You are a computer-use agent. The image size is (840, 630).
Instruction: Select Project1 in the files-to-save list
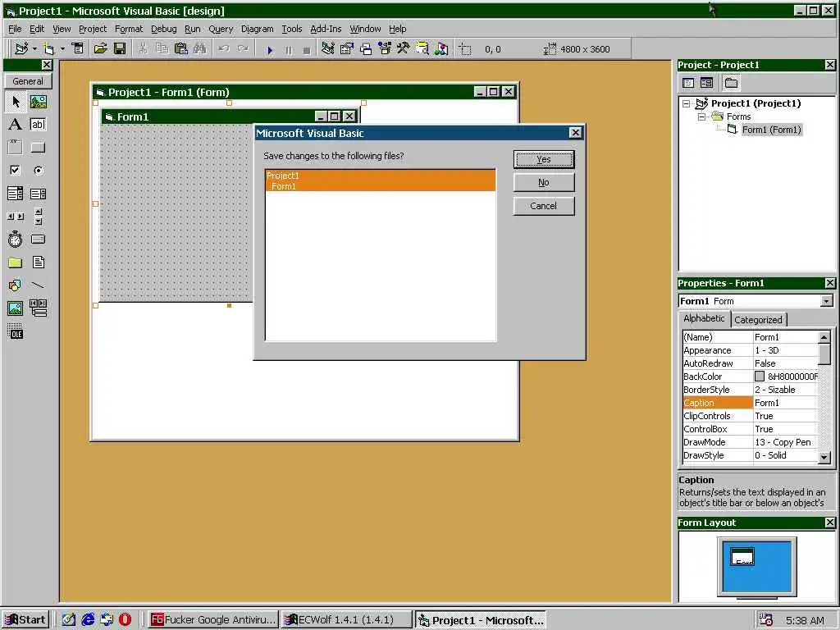[381, 176]
